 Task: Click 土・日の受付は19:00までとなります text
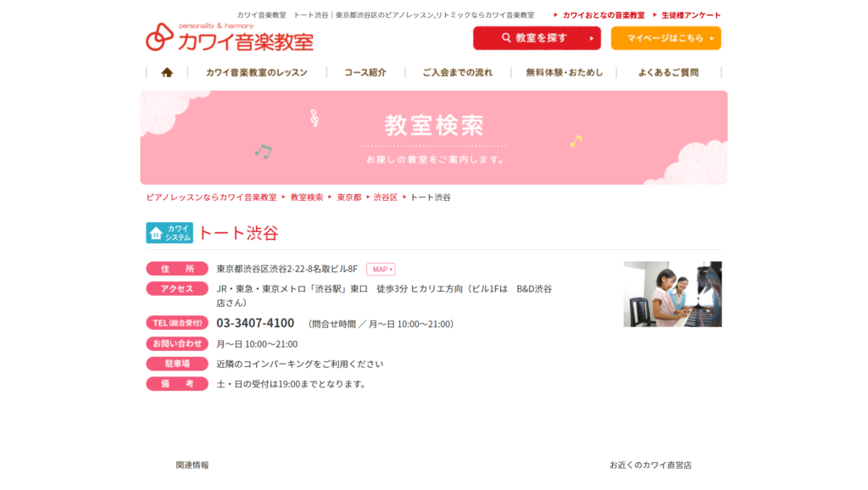[291, 384]
